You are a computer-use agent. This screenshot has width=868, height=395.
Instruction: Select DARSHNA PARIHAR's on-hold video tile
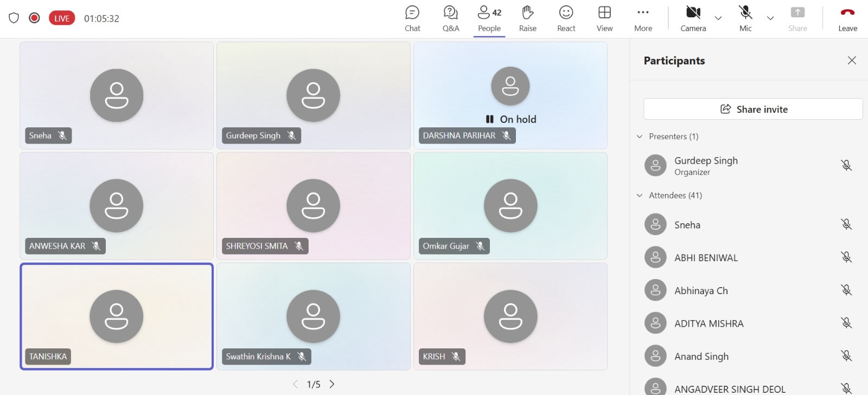point(510,95)
